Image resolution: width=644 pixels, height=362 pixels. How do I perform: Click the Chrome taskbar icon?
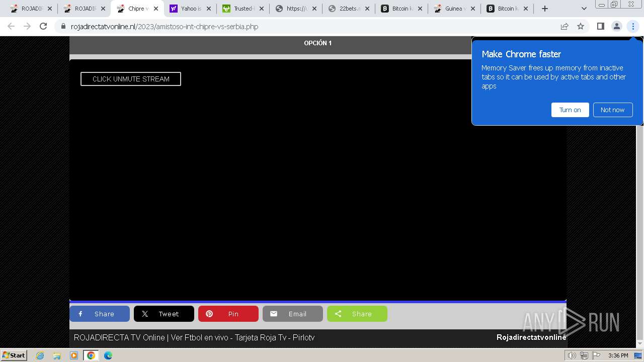point(91,355)
